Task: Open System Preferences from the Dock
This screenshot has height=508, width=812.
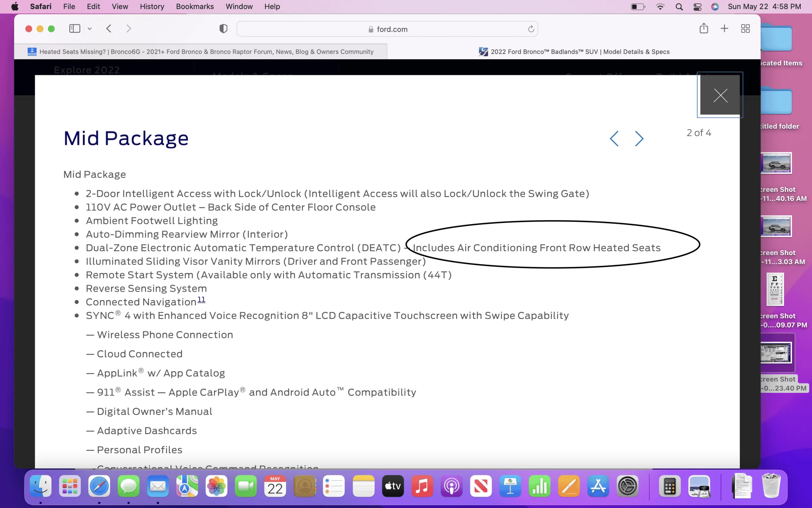Action: click(x=628, y=486)
